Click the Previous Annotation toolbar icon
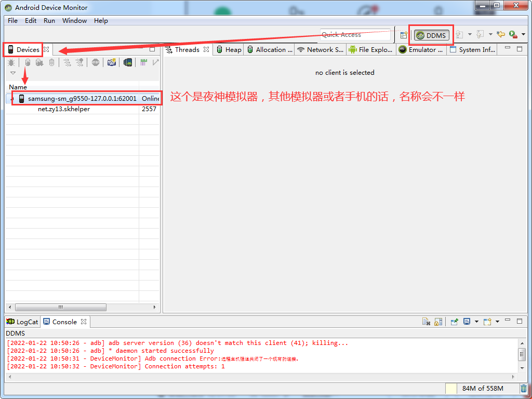 [480, 35]
